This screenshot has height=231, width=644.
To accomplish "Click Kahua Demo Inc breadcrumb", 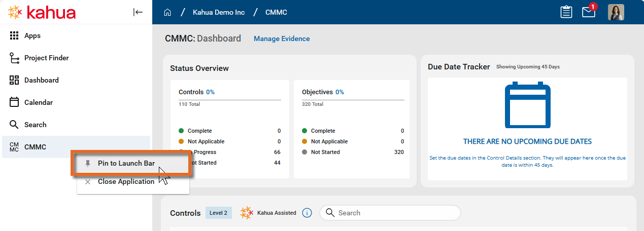I will tap(219, 12).
